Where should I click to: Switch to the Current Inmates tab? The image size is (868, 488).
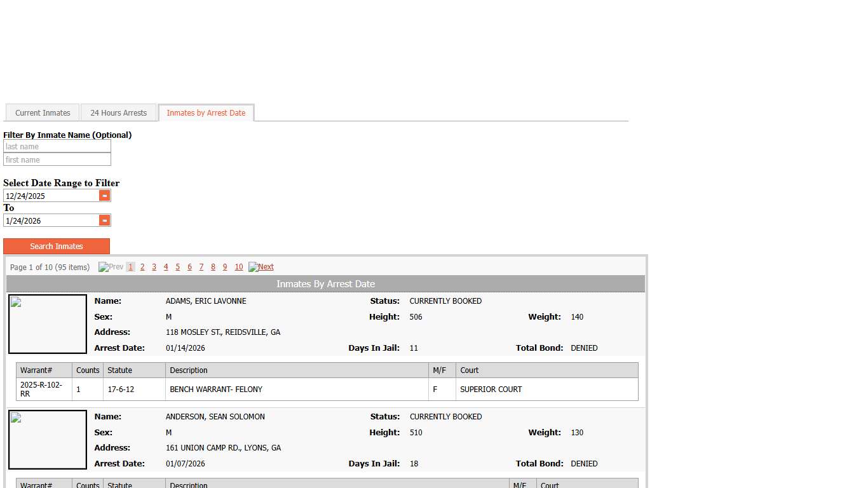click(x=42, y=112)
